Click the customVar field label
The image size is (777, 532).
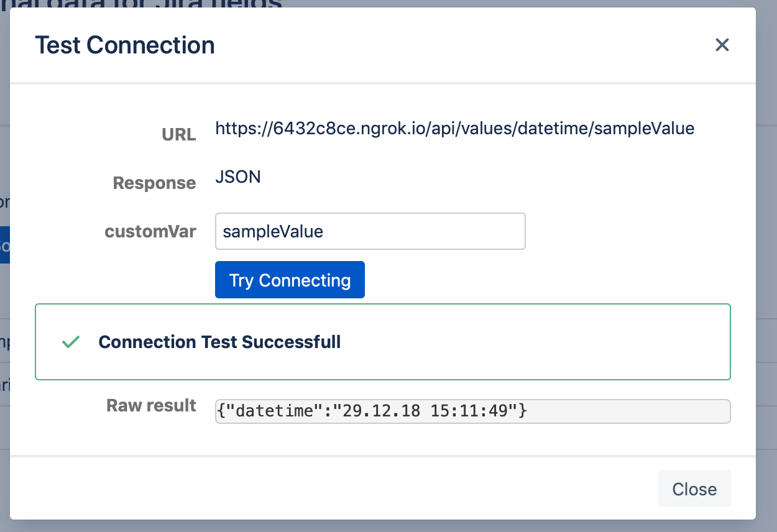[x=150, y=231]
